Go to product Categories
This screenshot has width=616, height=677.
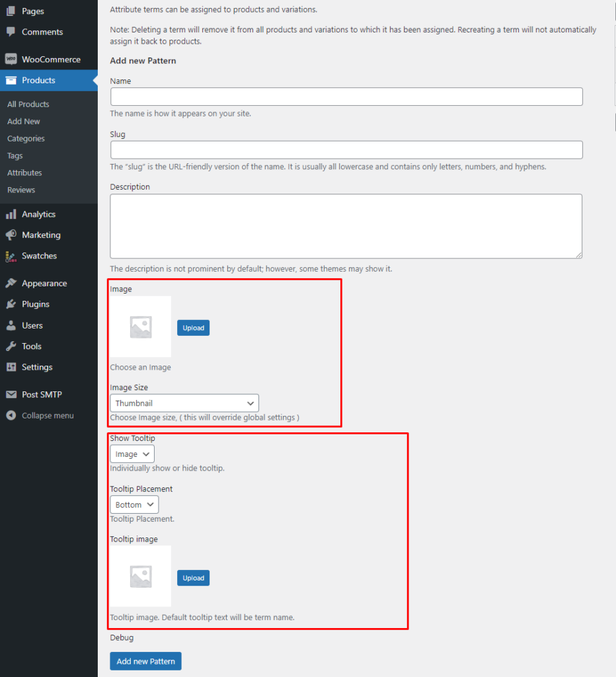tap(26, 139)
